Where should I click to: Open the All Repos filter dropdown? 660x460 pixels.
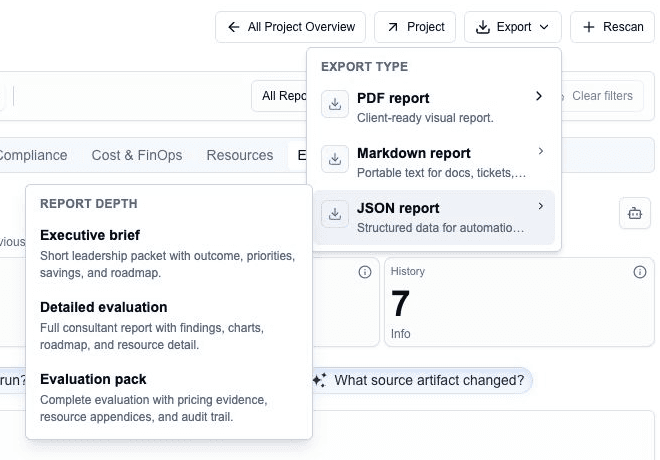(279, 96)
